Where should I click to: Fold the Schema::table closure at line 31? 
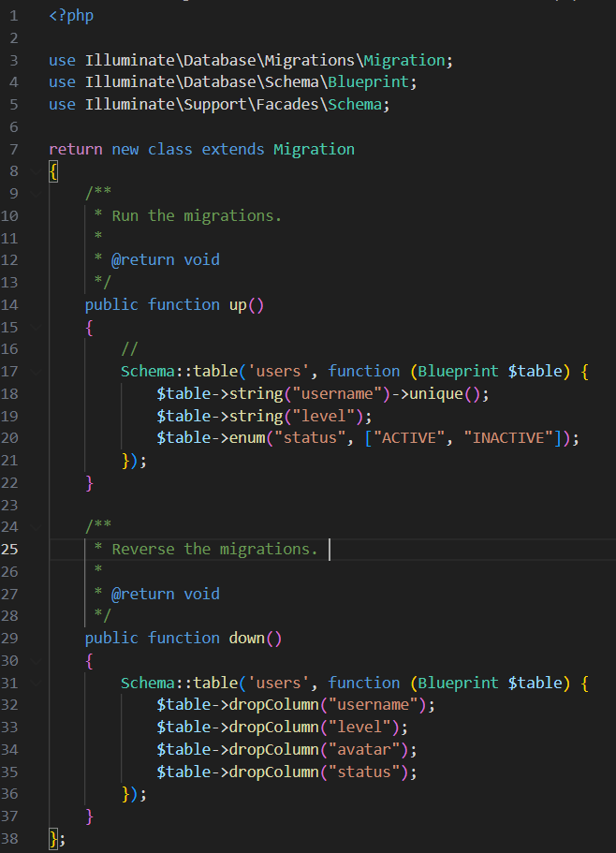[37, 683]
